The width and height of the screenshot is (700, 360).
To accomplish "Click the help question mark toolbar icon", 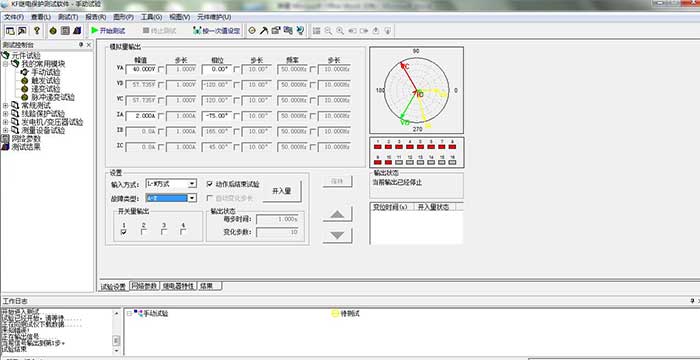I will coord(37,31).
